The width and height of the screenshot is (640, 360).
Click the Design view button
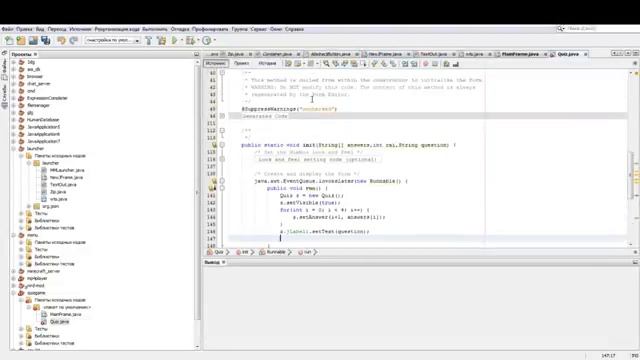point(241,63)
